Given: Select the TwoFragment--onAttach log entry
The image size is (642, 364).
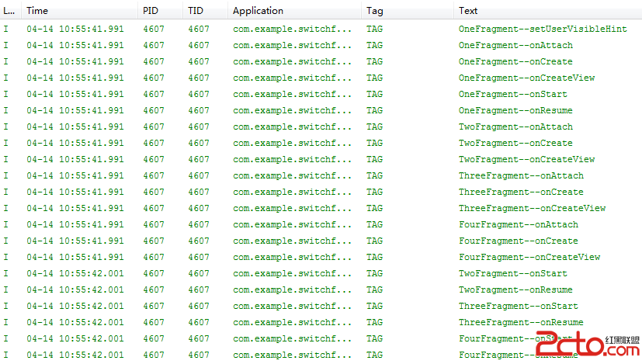Looking at the screenshot, I should tap(515, 127).
